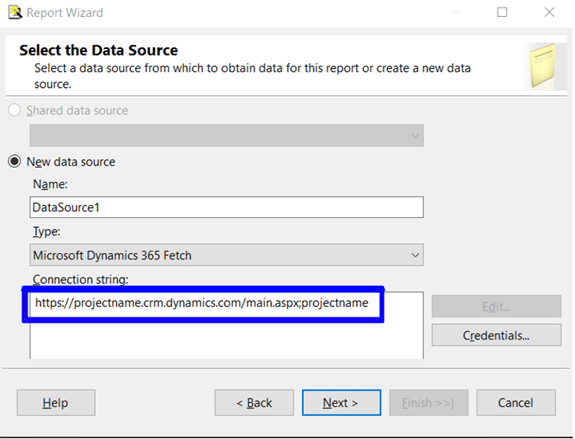575x439 pixels.
Task: Maximize the Report Wizard window
Action: coord(502,12)
